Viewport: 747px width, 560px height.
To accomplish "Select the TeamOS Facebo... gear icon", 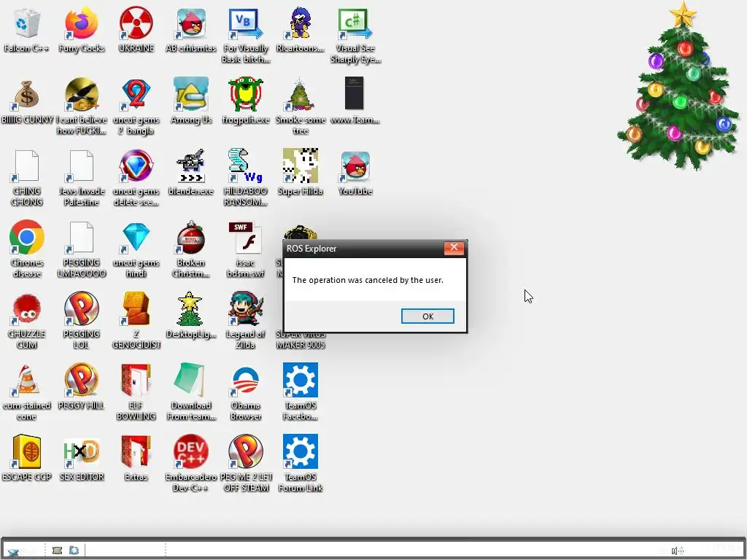I will [300, 380].
